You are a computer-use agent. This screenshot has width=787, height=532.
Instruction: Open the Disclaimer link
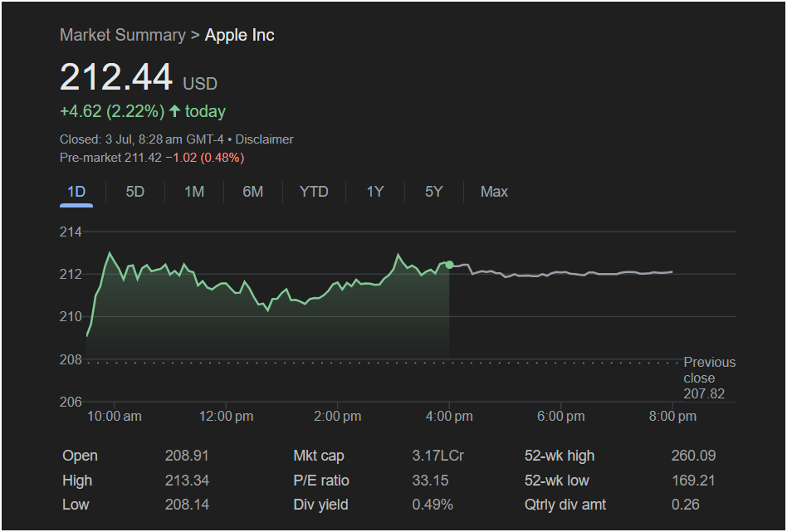pyautogui.click(x=265, y=139)
